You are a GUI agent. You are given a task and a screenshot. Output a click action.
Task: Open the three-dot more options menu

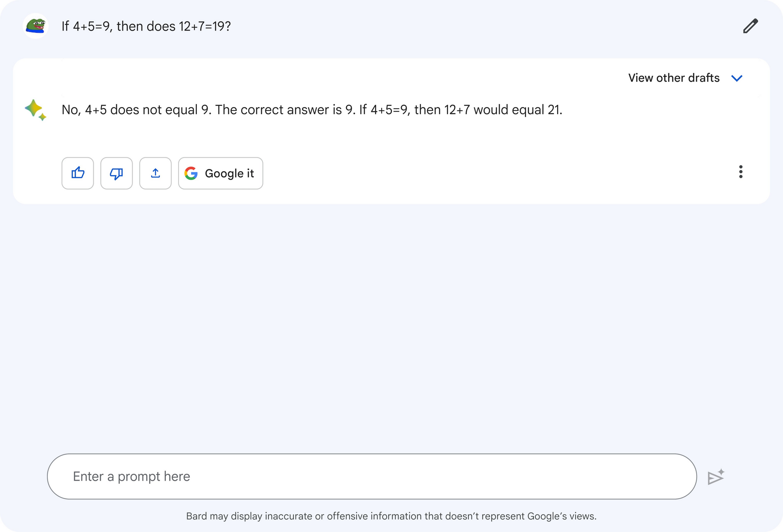[x=741, y=172]
